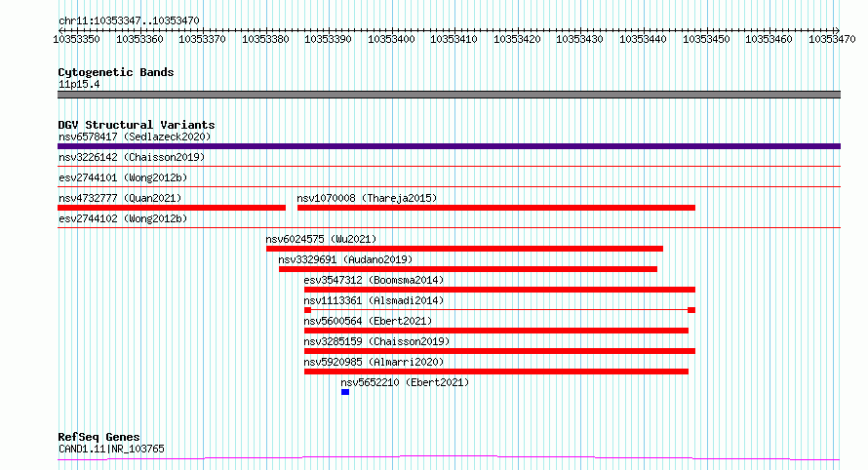Select the purple nsv6578417 variant bar
This screenshot has height=470, width=868.
click(x=449, y=146)
